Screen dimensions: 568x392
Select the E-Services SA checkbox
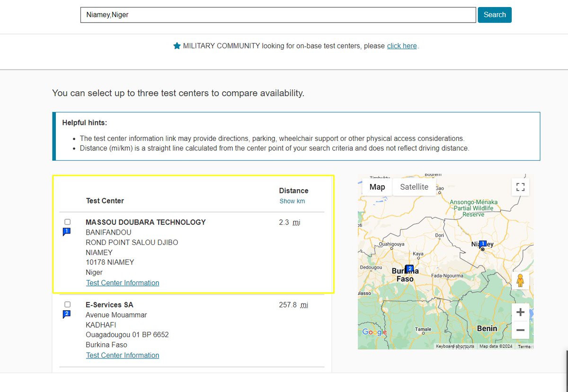(x=67, y=305)
